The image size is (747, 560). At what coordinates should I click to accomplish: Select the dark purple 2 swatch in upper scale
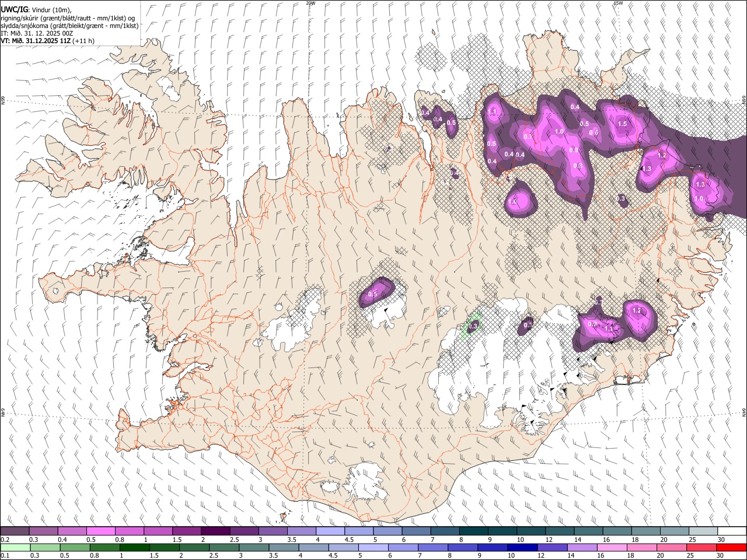pyautogui.click(x=215, y=531)
